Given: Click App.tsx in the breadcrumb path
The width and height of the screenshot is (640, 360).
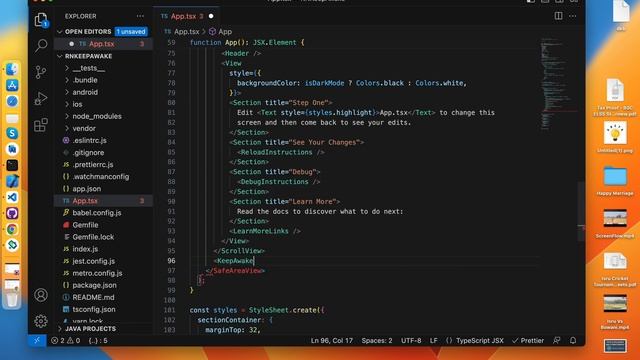Looking at the screenshot, I should coord(187,31).
